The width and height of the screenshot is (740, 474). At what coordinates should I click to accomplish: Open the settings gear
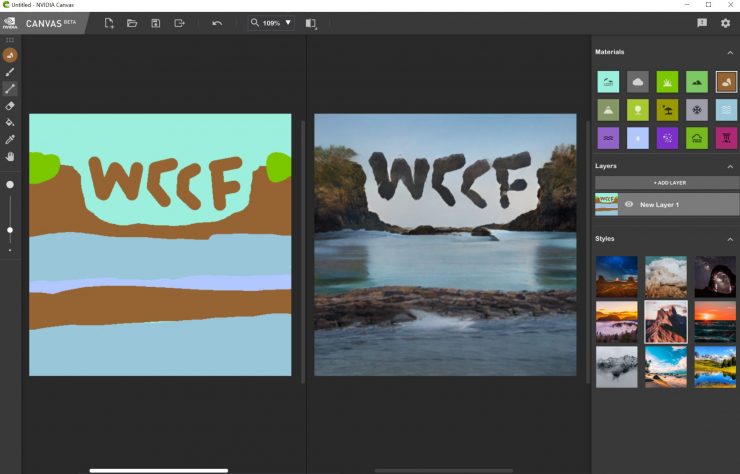click(725, 23)
